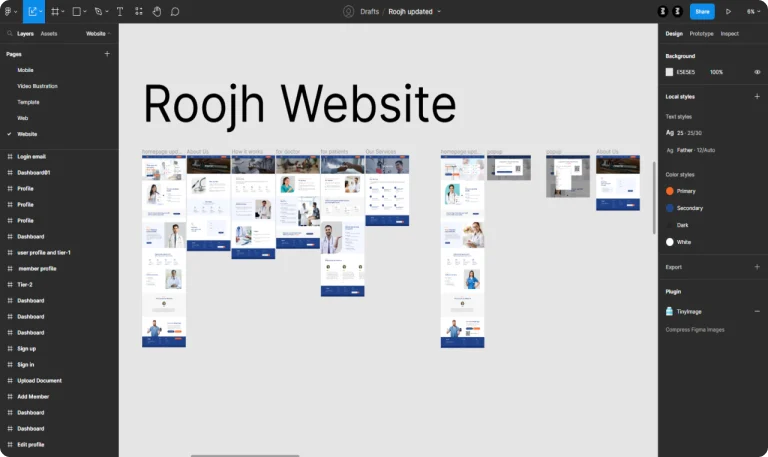Switch to the Web page
768x457 pixels.
(x=23, y=118)
